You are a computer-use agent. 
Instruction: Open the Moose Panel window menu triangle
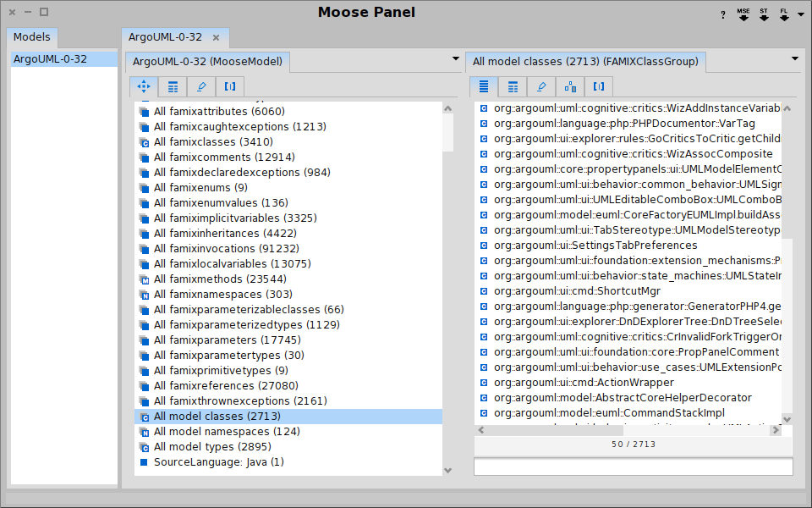pos(802,15)
